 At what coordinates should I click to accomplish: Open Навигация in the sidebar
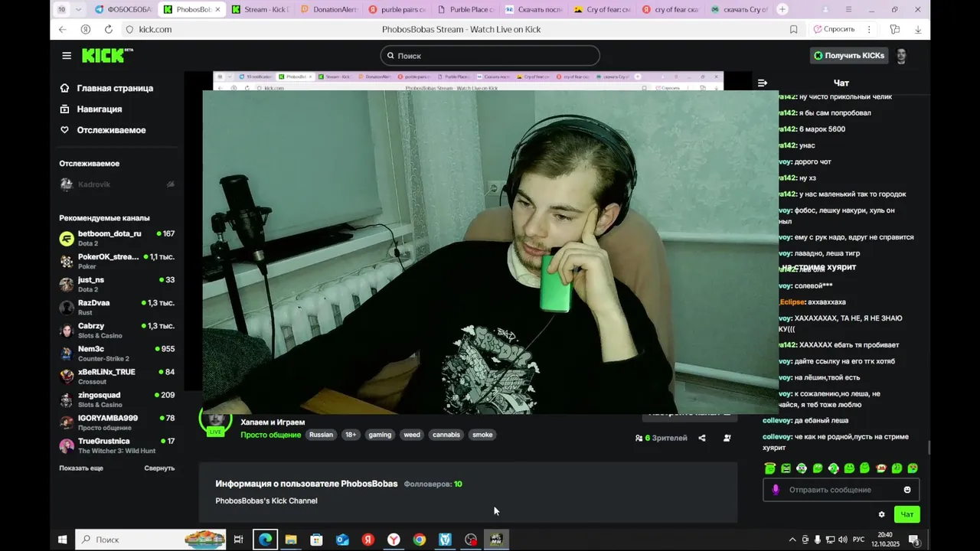91,109
